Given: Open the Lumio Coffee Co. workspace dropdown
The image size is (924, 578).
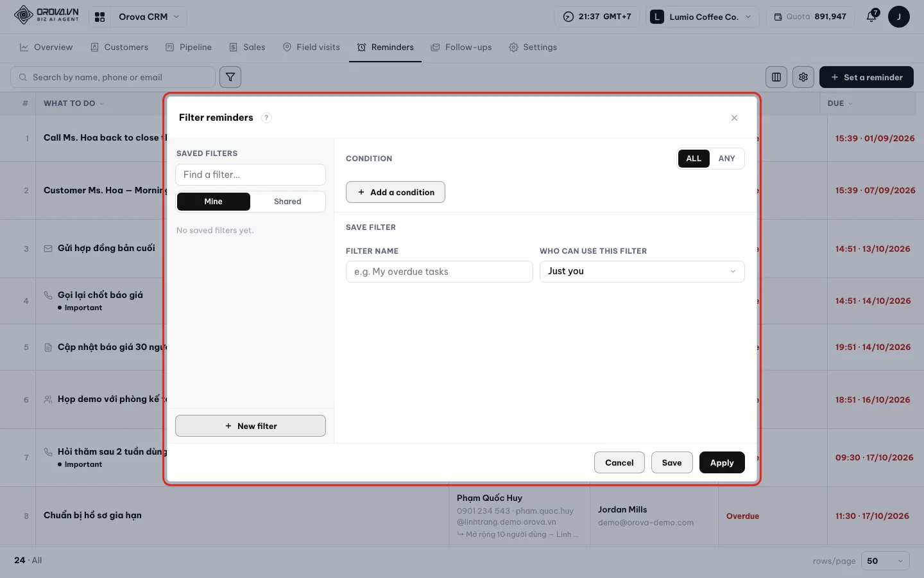Looking at the screenshot, I should coord(702,17).
